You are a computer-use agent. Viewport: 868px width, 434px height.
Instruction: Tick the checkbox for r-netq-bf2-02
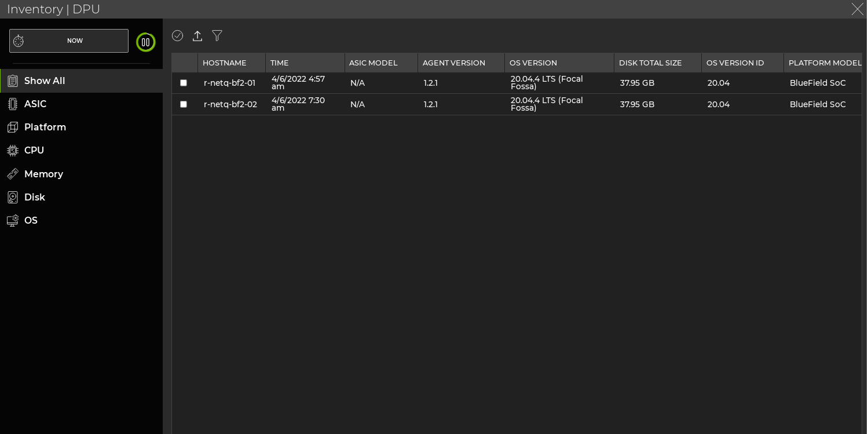point(184,104)
